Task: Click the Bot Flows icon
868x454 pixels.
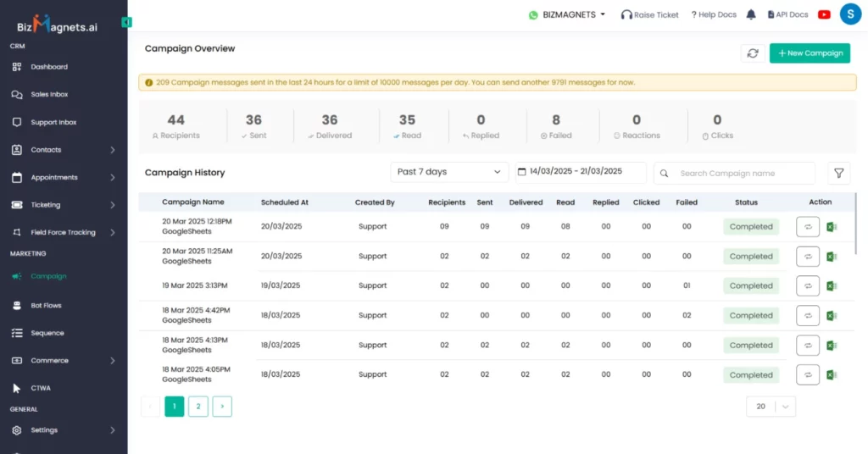Action: pyautogui.click(x=17, y=305)
